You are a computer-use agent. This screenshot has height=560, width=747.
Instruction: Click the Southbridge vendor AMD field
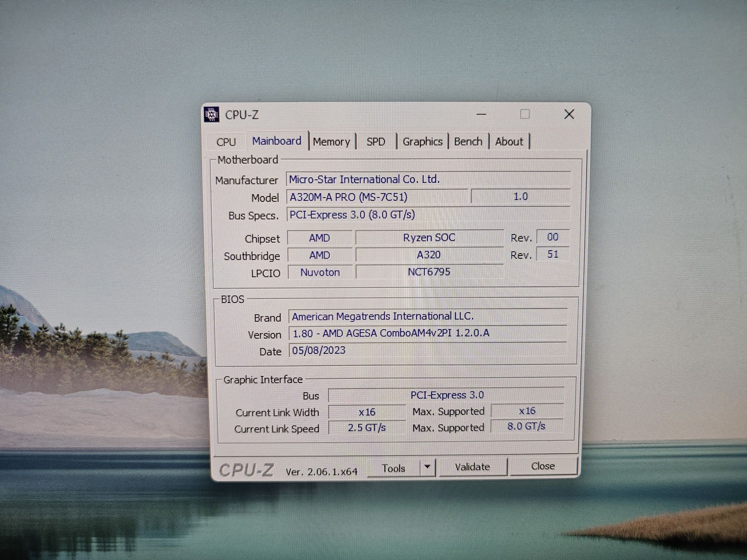pos(320,255)
